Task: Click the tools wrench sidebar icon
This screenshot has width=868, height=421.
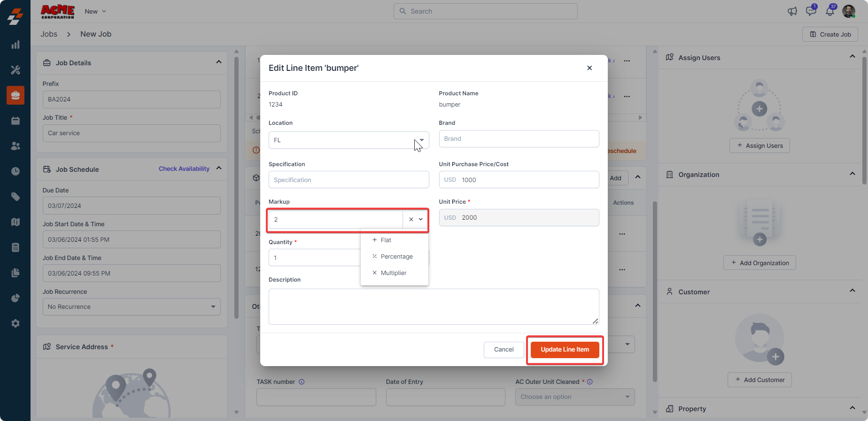Action: [15, 70]
